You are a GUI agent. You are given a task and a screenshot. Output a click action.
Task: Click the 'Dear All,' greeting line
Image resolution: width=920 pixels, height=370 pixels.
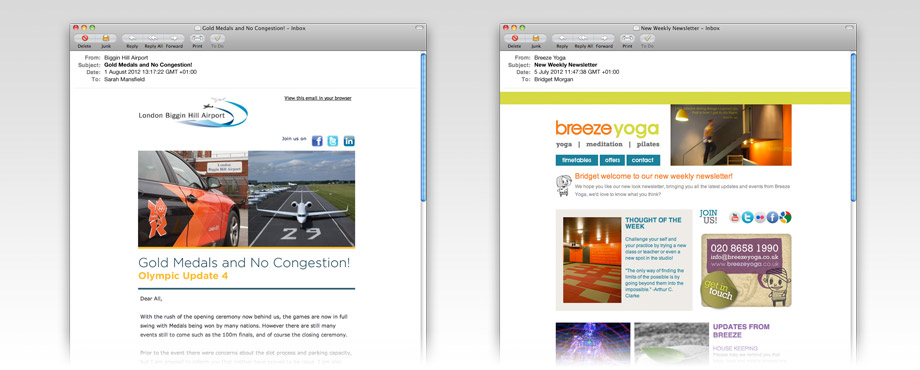point(151,298)
